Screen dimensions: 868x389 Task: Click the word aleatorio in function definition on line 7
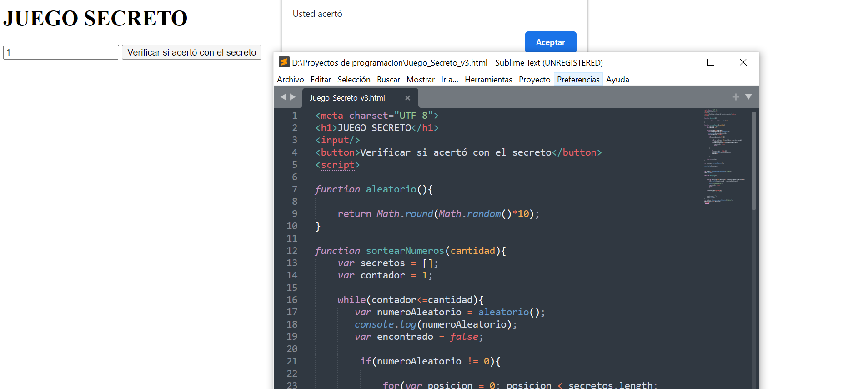coord(391,189)
